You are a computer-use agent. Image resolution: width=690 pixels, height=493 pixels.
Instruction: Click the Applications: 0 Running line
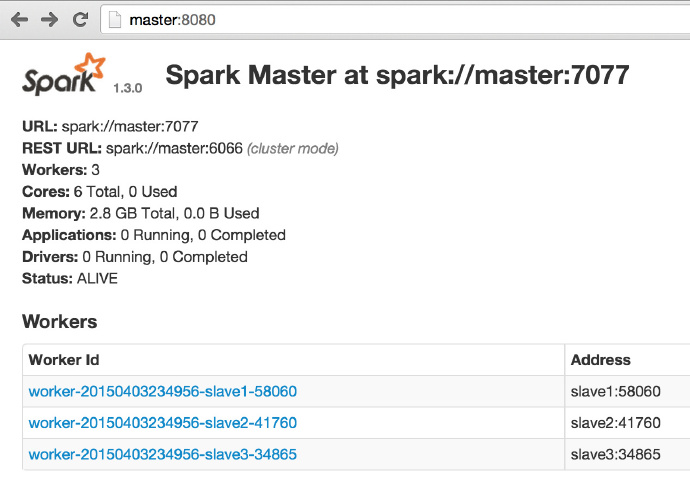(154, 235)
